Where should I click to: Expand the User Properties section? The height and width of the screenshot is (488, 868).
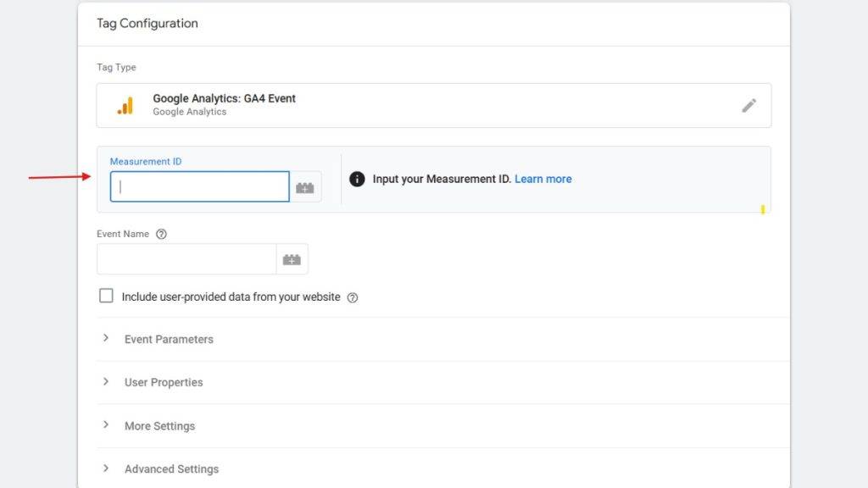click(163, 382)
